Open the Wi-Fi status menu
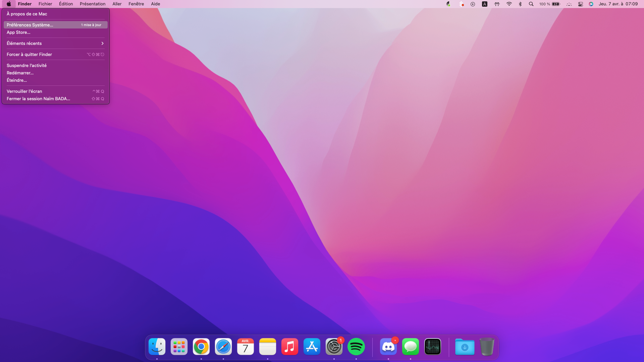The width and height of the screenshot is (644, 362). (509, 4)
